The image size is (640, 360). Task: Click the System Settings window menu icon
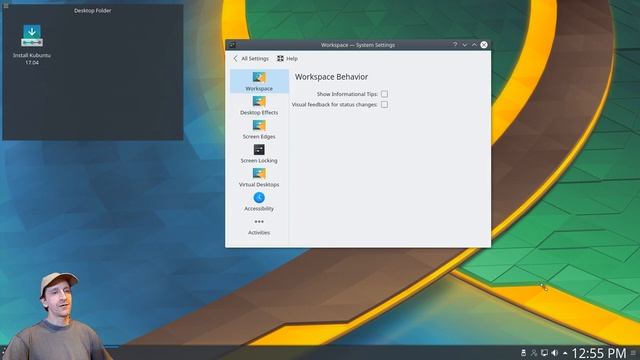[x=232, y=45]
